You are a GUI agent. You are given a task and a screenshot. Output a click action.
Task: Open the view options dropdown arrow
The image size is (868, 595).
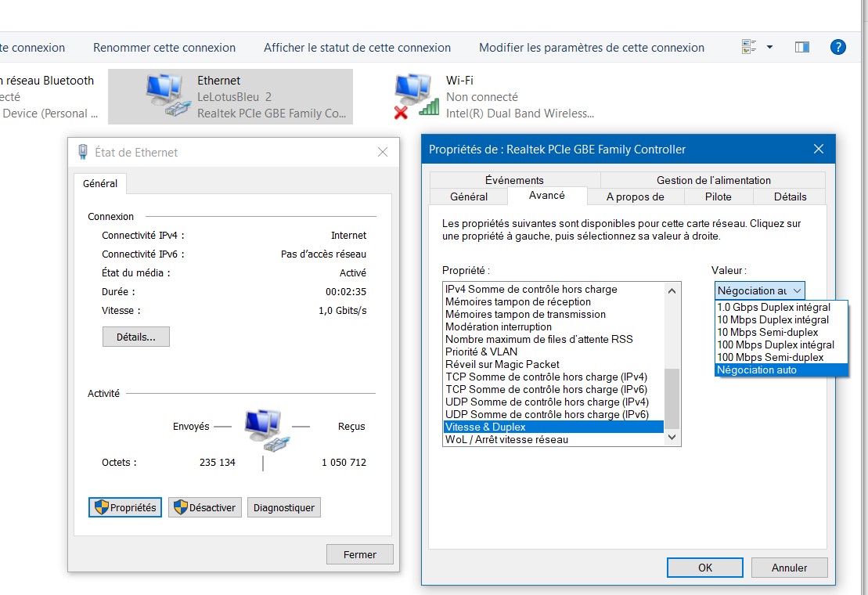(x=769, y=47)
